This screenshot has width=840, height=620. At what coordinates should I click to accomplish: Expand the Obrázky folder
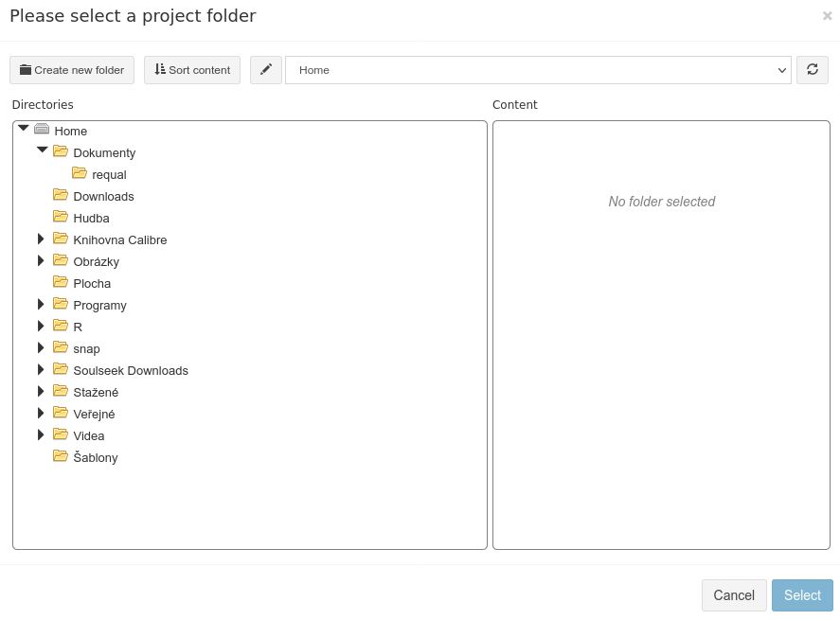click(x=41, y=260)
